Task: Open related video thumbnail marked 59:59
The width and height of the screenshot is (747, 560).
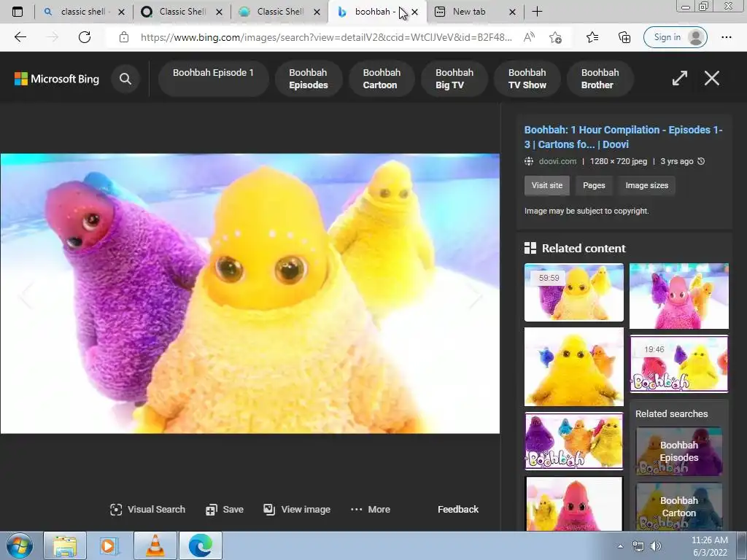Action: click(x=573, y=292)
